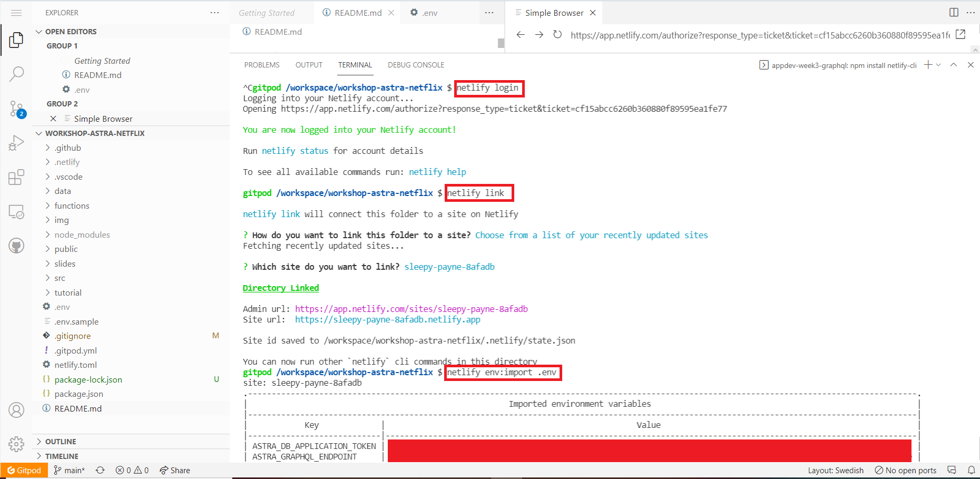Open the notifications bell in status bar
The height and width of the screenshot is (479, 980).
(972, 470)
